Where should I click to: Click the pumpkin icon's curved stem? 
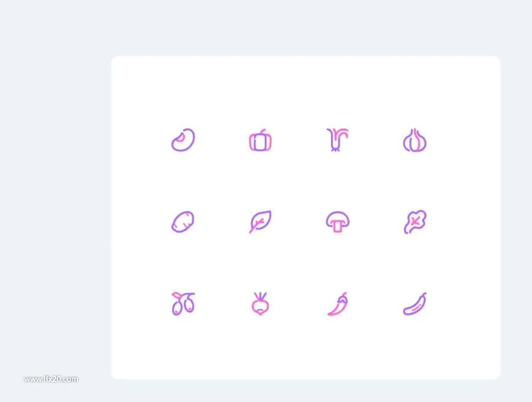pyautogui.click(x=263, y=131)
